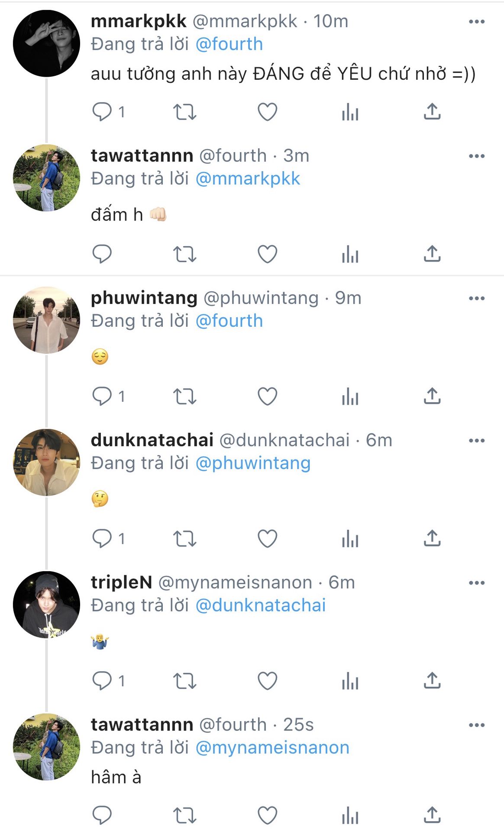Open more options for mmarkpkk's tweet

coord(477,22)
